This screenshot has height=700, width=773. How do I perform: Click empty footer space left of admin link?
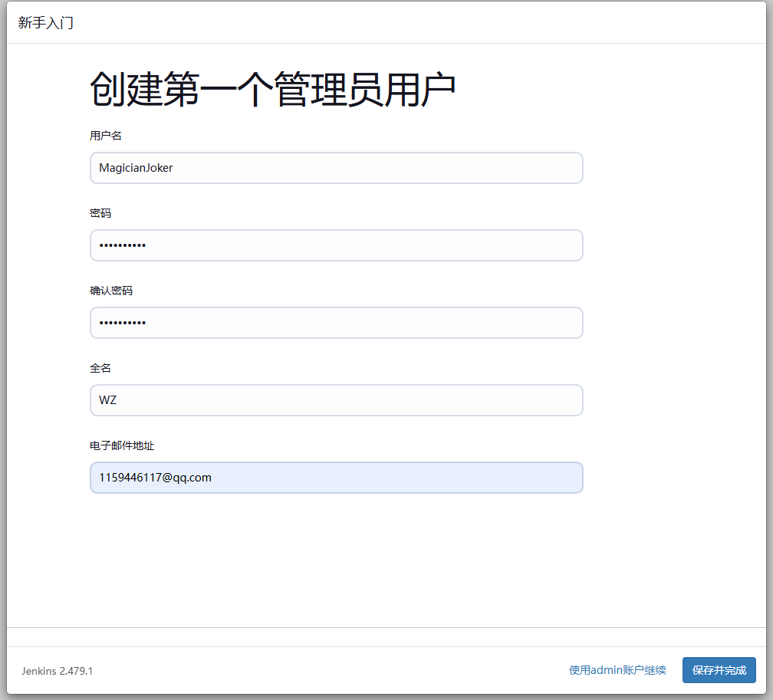coord(330,671)
